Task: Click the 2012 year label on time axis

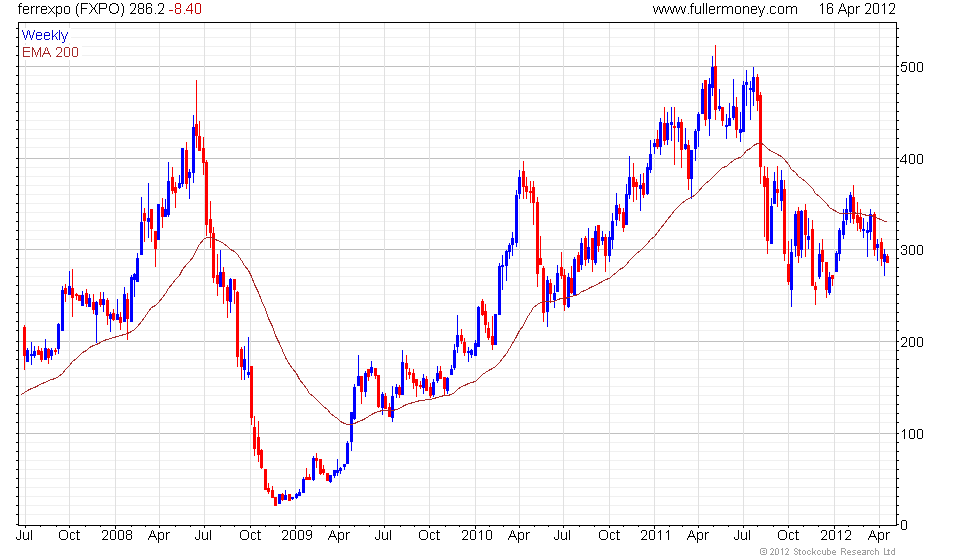Action: [836, 536]
